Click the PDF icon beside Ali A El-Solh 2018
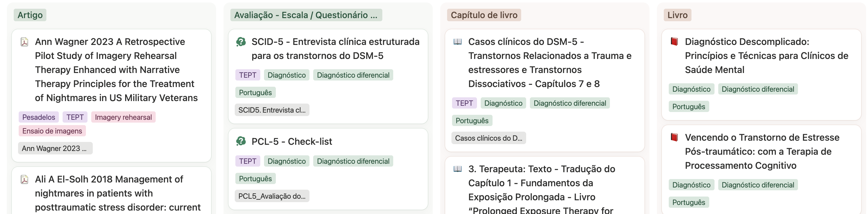The height and width of the screenshot is (214, 868). point(24,179)
